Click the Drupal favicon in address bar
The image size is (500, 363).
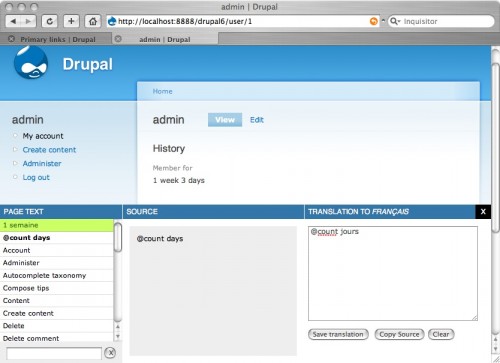coord(112,21)
